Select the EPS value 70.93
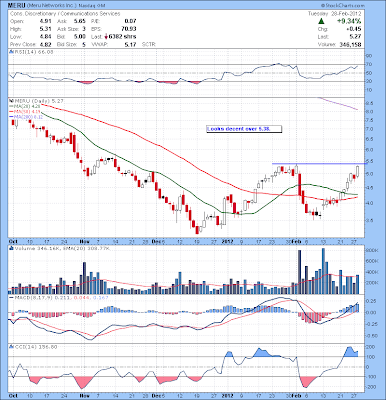This screenshot has height=400, width=386. 128,29
